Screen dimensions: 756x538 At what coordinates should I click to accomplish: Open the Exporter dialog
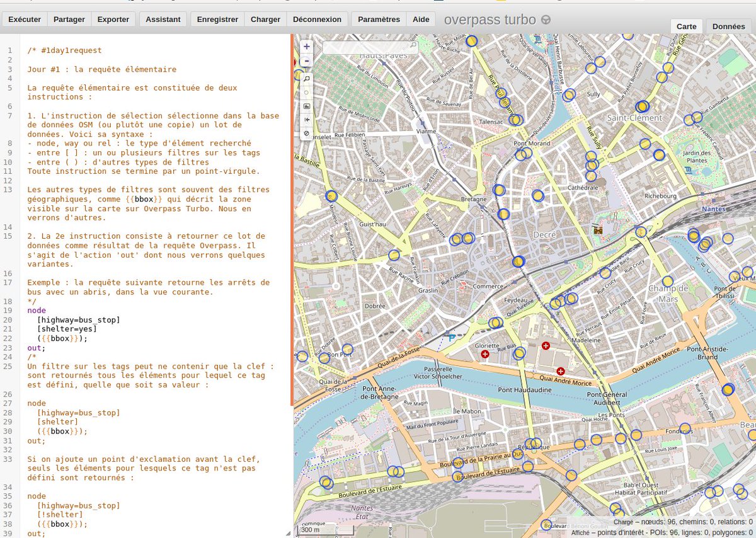[x=113, y=20]
